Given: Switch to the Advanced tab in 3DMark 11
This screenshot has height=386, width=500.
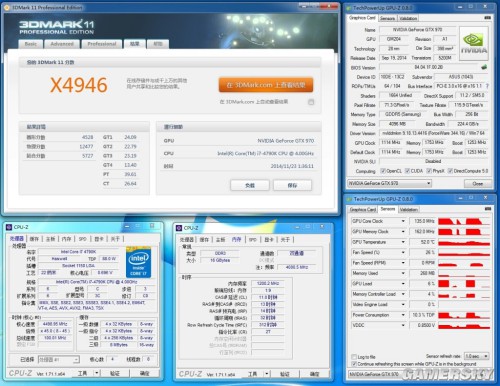Looking at the screenshot, I should 62,44.
